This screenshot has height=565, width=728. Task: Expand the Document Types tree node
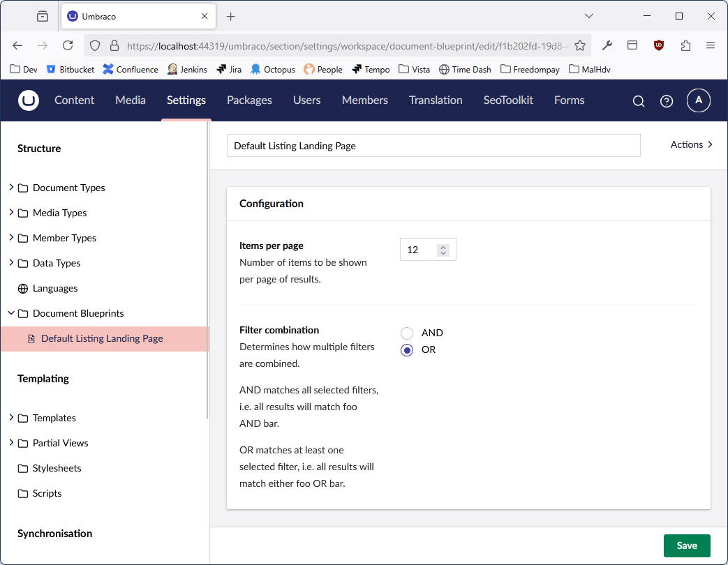point(11,187)
